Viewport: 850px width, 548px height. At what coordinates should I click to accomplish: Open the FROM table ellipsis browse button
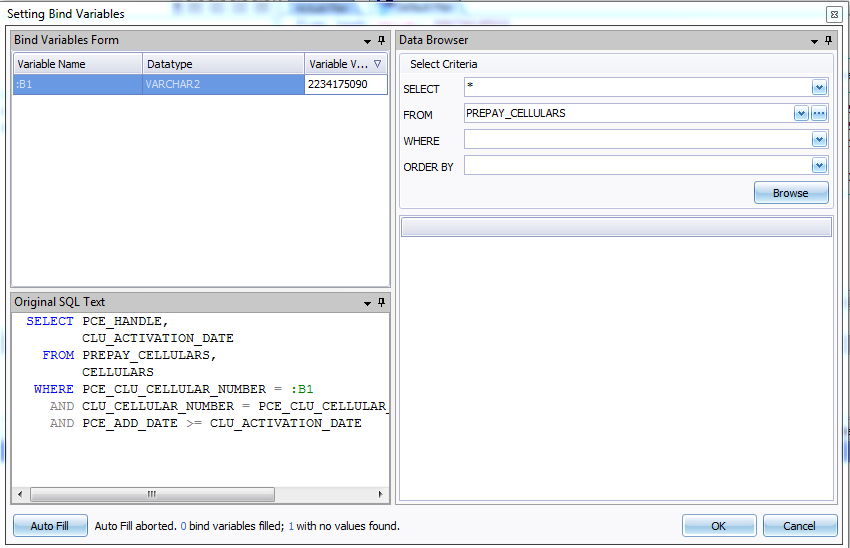pyautogui.click(x=819, y=113)
